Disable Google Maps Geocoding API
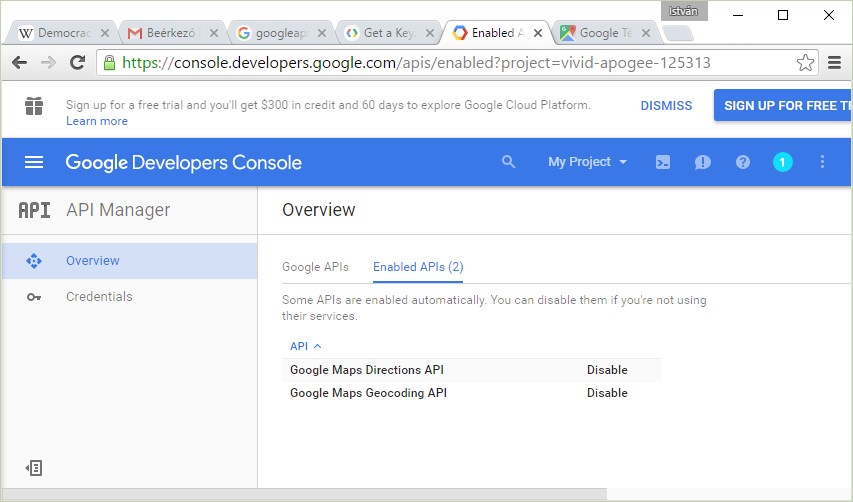Viewport: 853px width, 502px height. tap(607, 393)
